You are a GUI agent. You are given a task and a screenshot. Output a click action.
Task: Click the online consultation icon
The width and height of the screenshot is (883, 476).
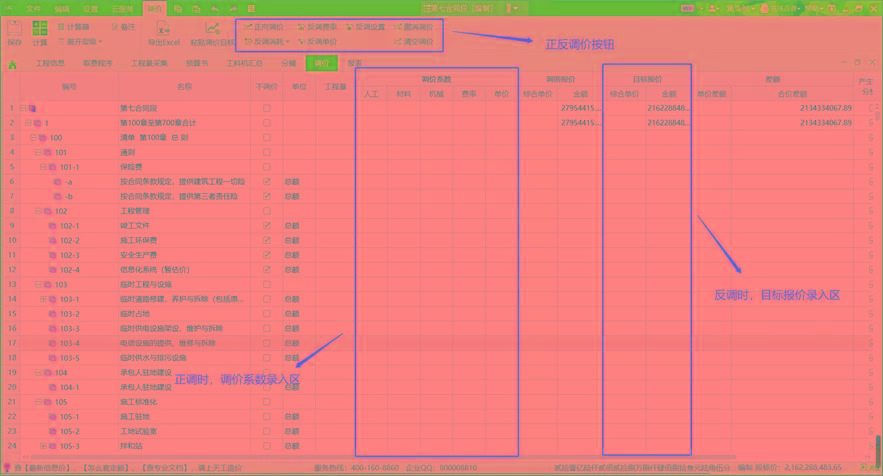click(765, 8)
